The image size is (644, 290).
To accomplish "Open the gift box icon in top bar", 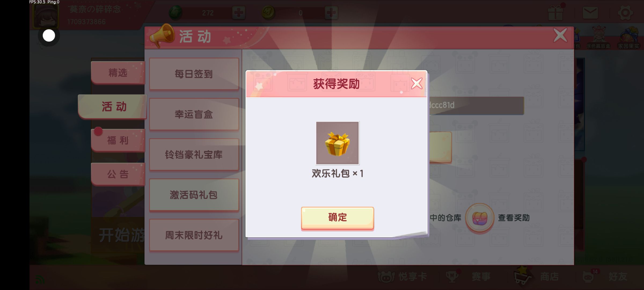I will [x=556, y=12].
